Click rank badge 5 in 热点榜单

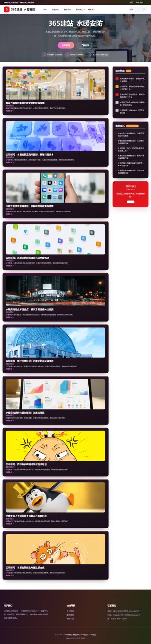[x=117, y=110]
